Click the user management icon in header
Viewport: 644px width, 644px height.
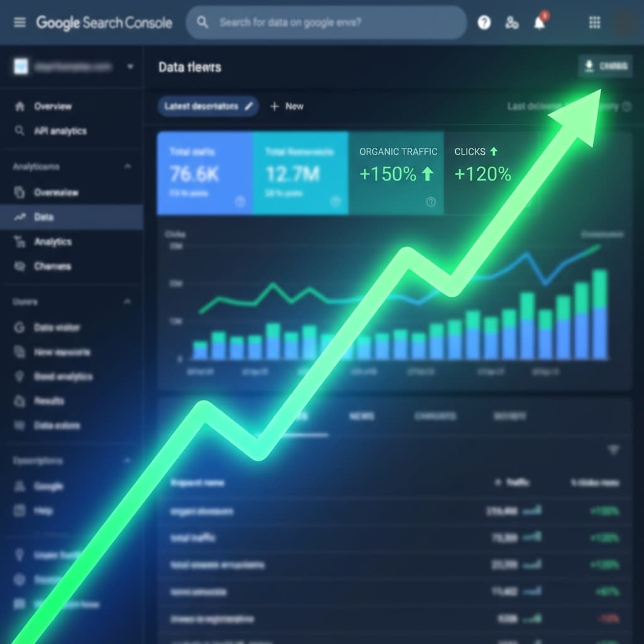point(512,23)
